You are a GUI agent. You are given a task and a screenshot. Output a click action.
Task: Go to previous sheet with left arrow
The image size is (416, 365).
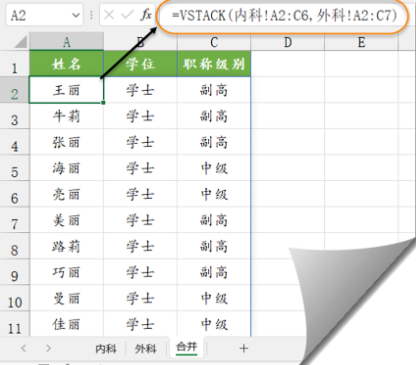(x=24, y=348)
